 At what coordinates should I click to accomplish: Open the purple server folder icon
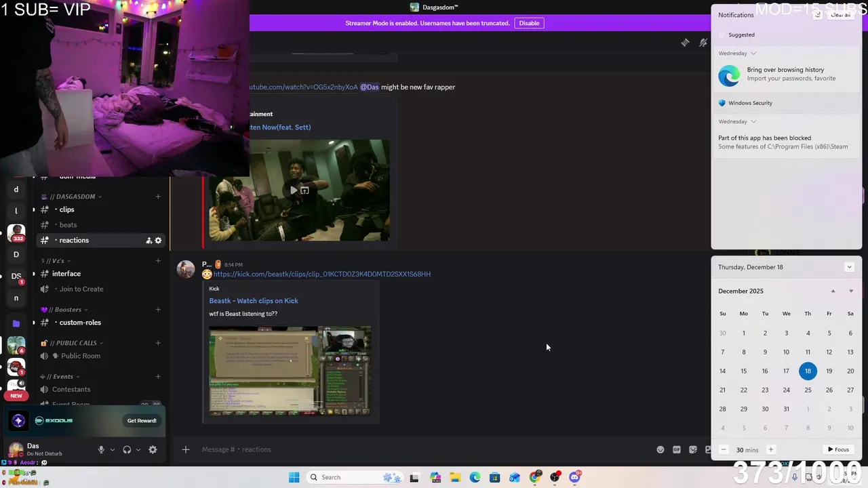[x=16, y=323]
